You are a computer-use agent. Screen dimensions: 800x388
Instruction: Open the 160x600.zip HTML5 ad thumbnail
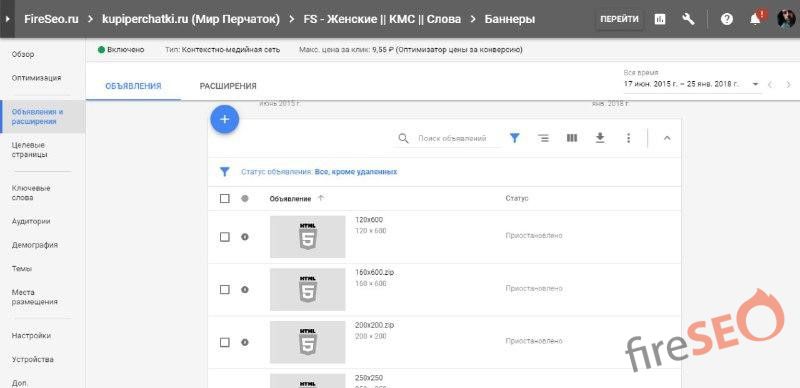pos(308,289)
